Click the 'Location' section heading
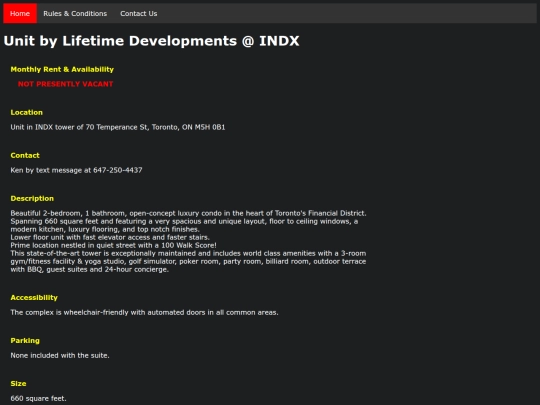The image size is (540, 405). point(27,112)
